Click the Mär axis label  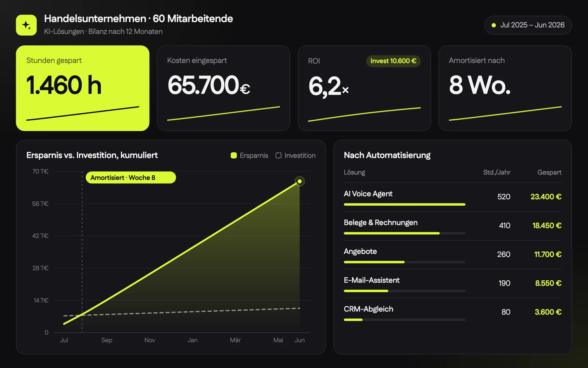[236, 340]
